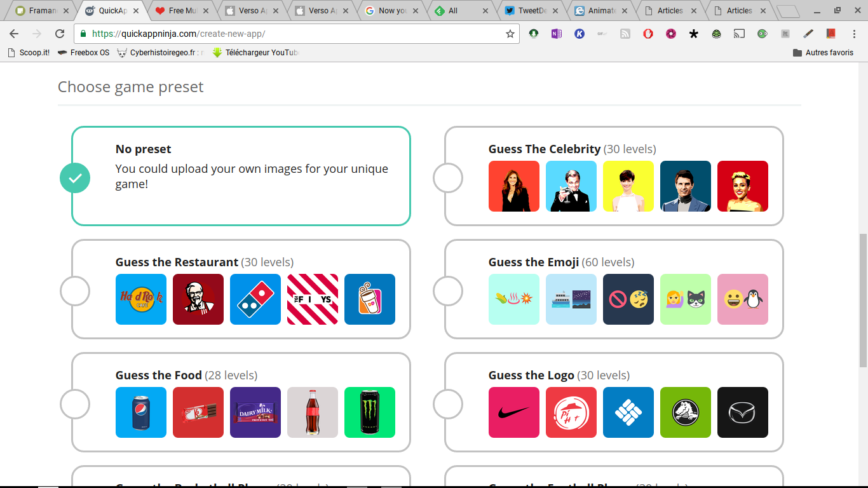Click the Monster energy can thumbnail
Screen dimensions: 868x488
(370, 412)
